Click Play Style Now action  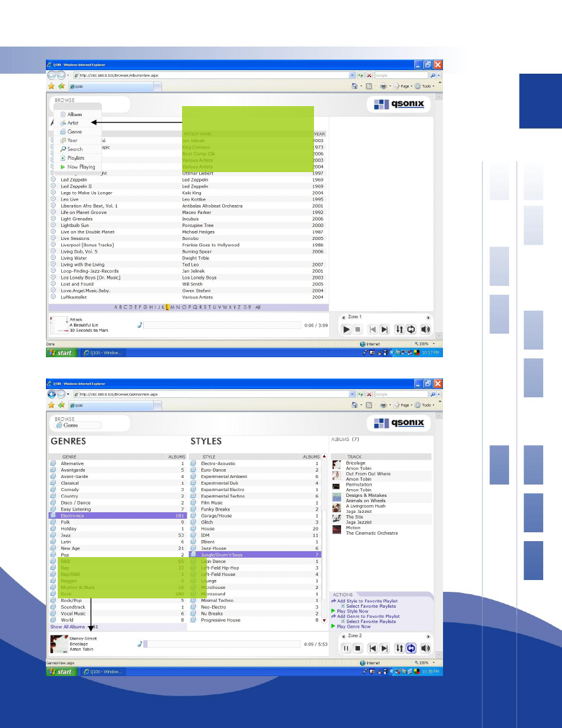352,611
